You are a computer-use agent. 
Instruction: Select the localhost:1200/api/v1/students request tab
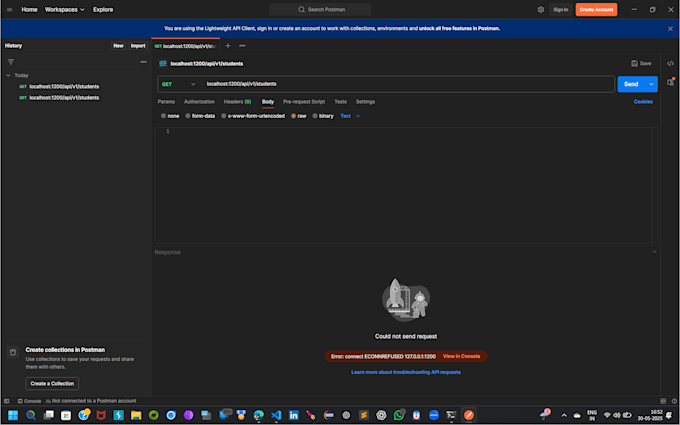tap(185, 46)
